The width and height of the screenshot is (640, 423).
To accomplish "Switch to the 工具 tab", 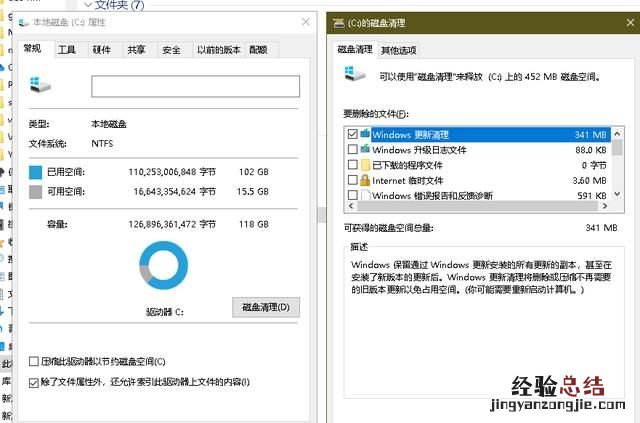I will tap(67, 49).
